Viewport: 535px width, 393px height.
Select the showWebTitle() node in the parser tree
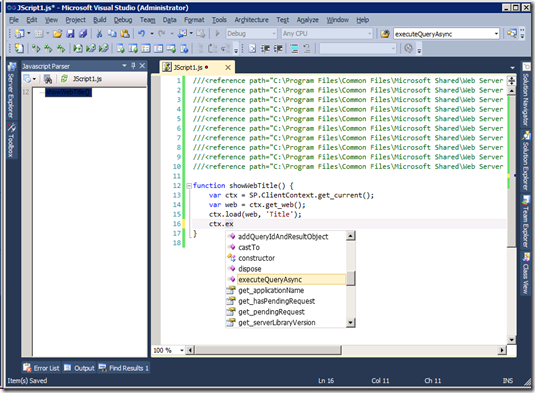[68, 92]
